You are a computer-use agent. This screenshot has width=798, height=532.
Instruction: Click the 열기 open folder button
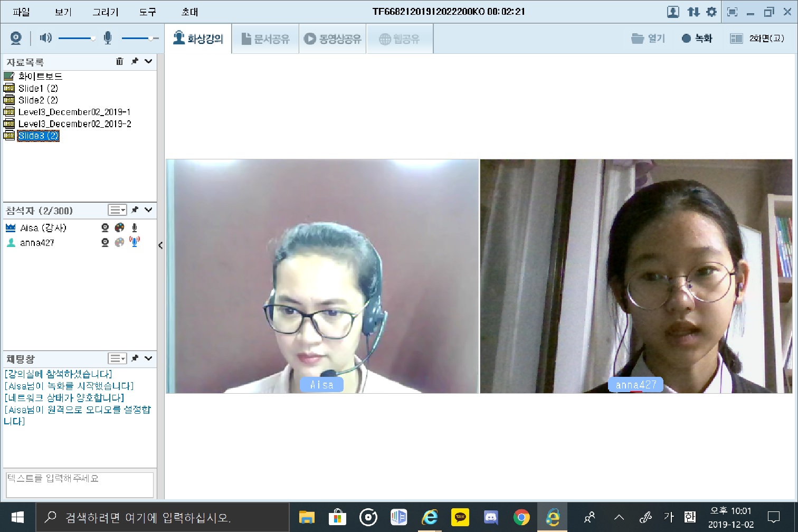tap(648, 39)
